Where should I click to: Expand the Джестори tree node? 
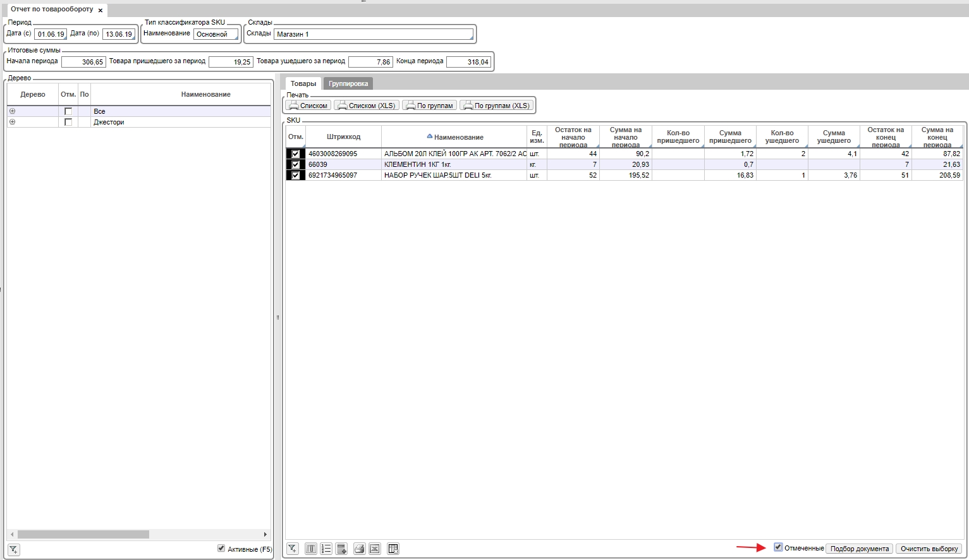pos(13,122)
